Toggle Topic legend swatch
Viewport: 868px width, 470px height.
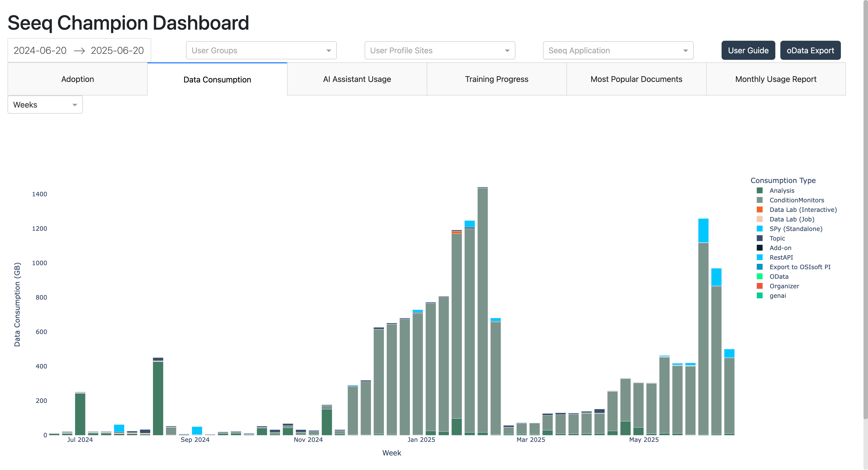coord(759,238)
